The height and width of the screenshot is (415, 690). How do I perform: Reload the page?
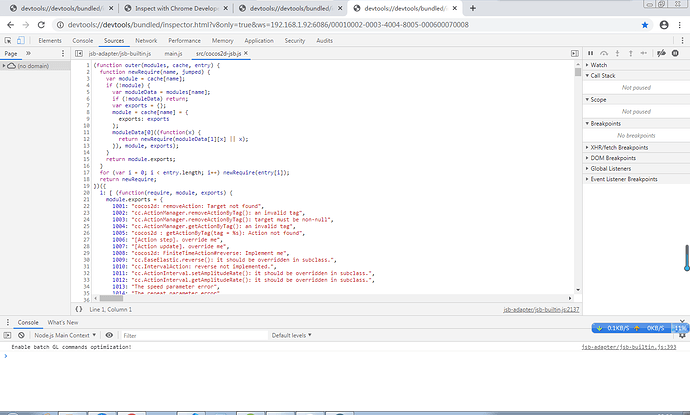click(x=41, y=25)
